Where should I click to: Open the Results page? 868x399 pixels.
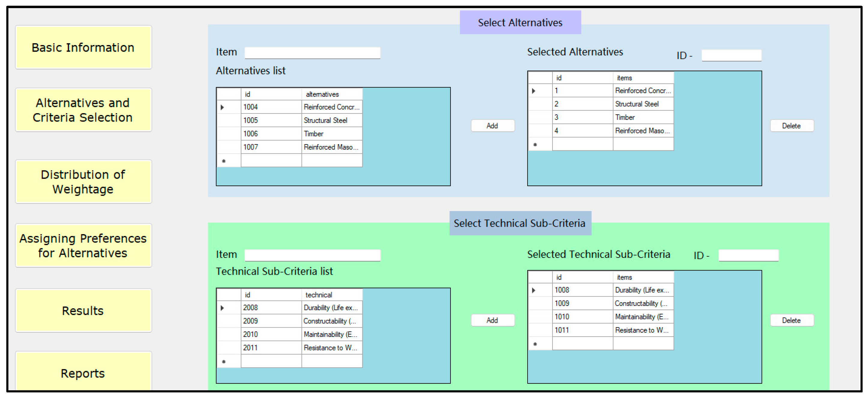(83, 311)
